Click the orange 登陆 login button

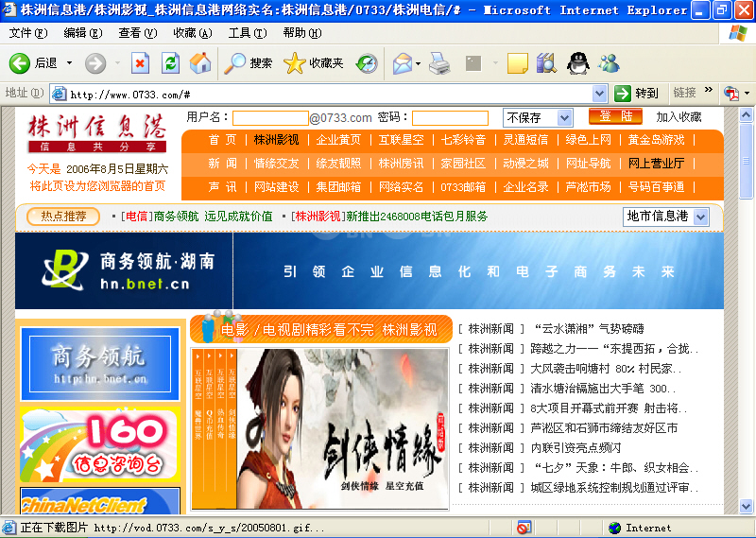click(615, 116)
